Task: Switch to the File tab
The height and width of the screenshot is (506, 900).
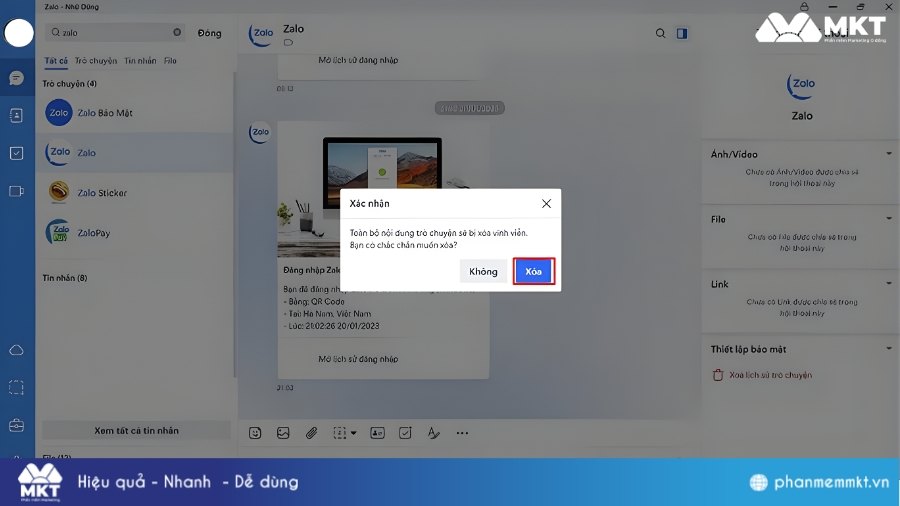Action: pos(170,61)
